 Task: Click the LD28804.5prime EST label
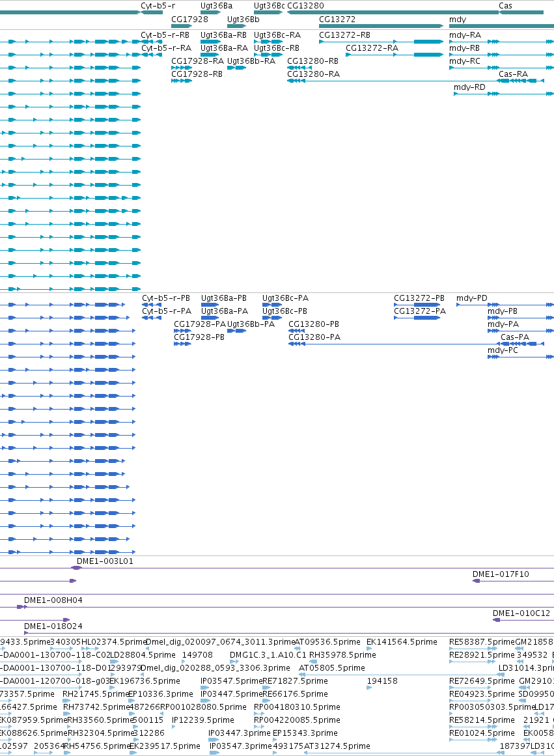tap(143, 655)
